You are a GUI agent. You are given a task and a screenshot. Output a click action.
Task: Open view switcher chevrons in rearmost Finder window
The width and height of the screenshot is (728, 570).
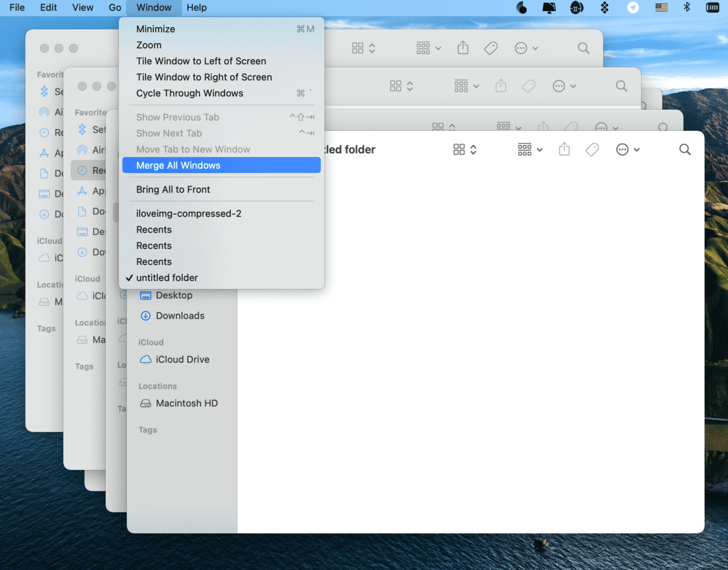point(372,48)
